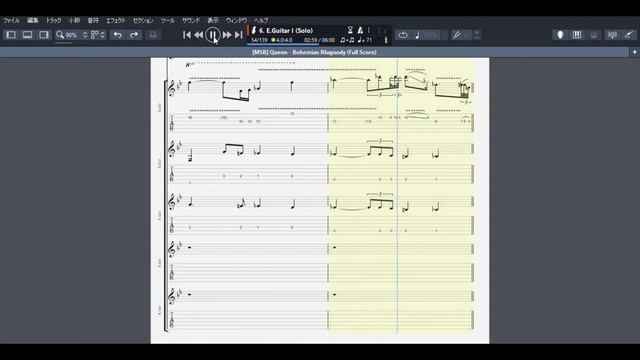Toggle loop playback
This screenshot has width=640, height=360.
pyautogui.click(x=403, y=35)
